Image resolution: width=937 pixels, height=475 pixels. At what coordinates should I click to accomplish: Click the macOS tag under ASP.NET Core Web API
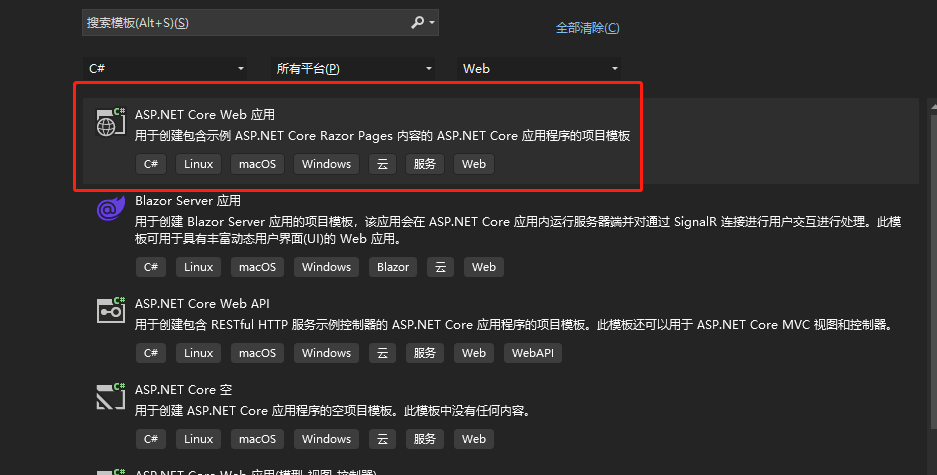pyautogui.click(x=258, y=353)
